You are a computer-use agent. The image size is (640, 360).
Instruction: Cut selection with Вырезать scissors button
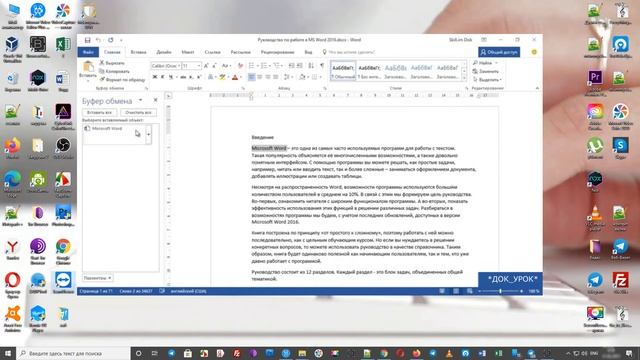click(x=112, y=63)
